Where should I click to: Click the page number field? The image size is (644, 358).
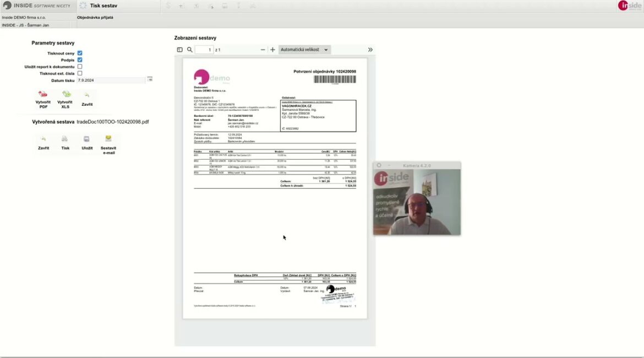(x=204, y=50)
